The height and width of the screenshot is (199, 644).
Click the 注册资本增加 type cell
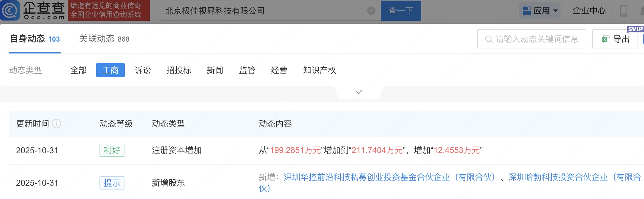[177, 150]
